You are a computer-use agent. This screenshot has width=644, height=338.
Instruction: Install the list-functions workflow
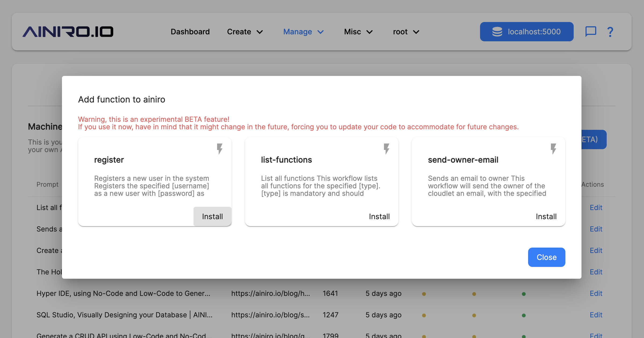tap(379, 216)
